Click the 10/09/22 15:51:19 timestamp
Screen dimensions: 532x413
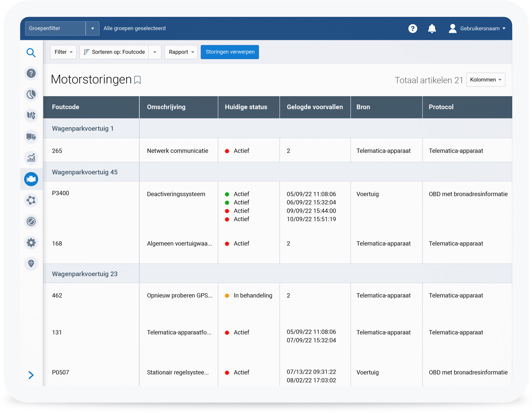tap(311, 219)
